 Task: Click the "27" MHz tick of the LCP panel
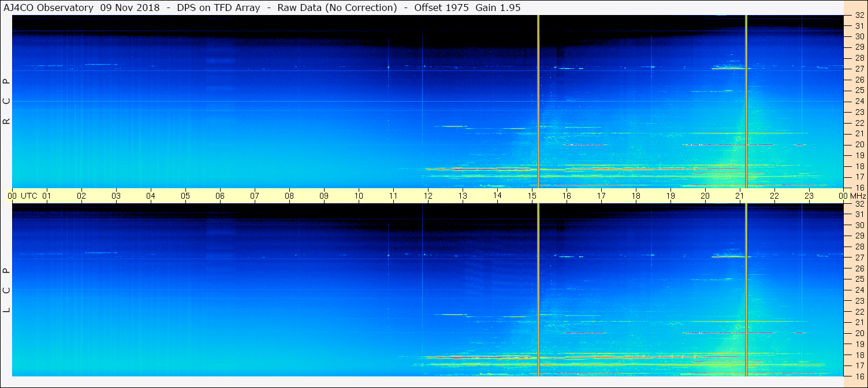point(860,258)
